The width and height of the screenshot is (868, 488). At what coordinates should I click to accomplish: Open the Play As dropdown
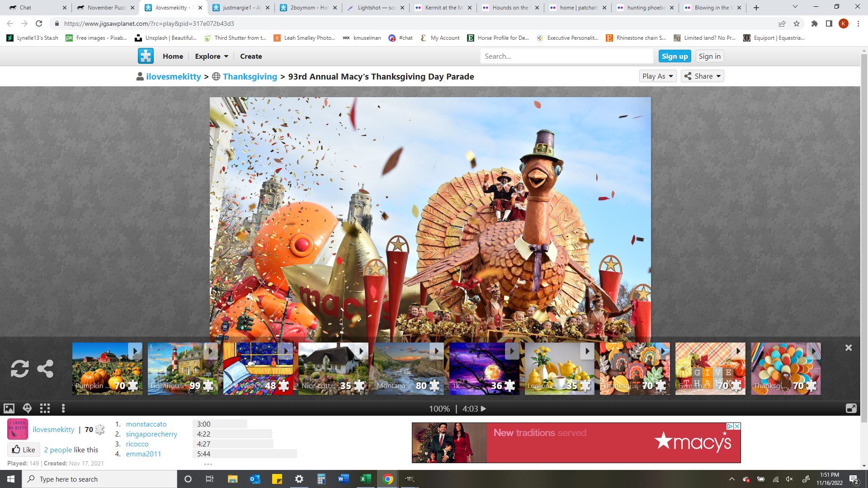click(658, 76)
